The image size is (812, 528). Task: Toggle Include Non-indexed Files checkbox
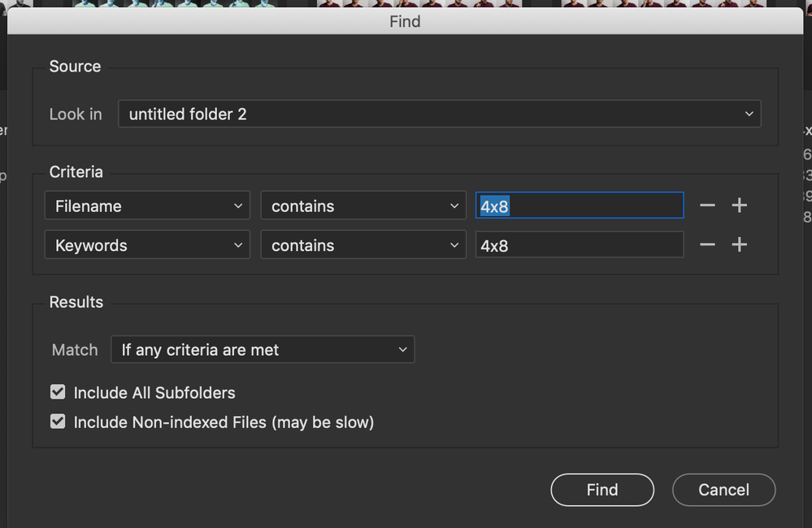tap(58, 422)
